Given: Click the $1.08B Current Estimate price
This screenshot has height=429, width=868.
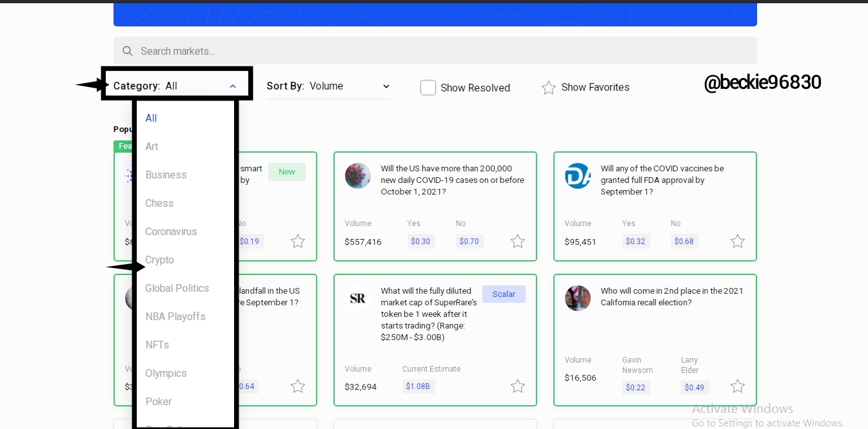Looking at the screenshot, I should pyautogui.click(x=418, y=386).
